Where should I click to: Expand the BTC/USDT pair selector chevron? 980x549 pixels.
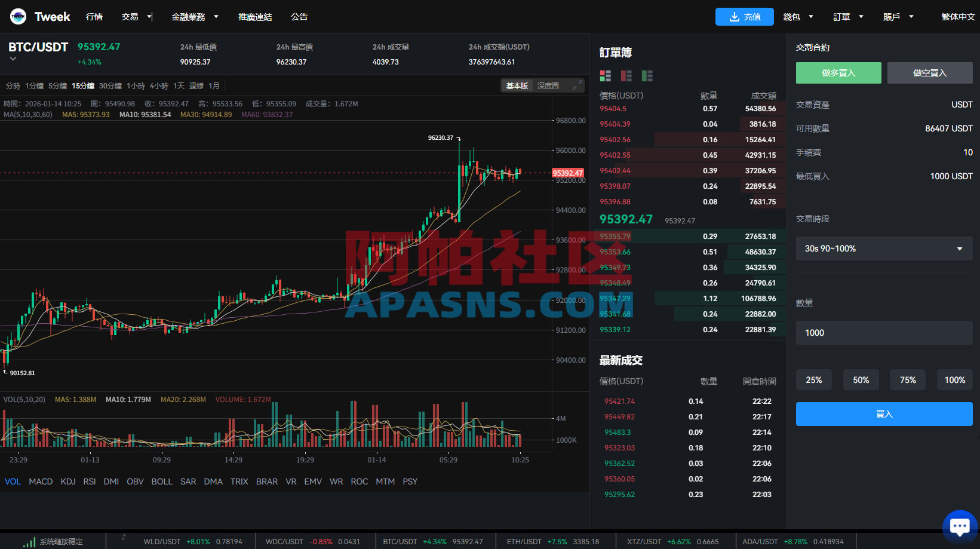click(13, 59)
